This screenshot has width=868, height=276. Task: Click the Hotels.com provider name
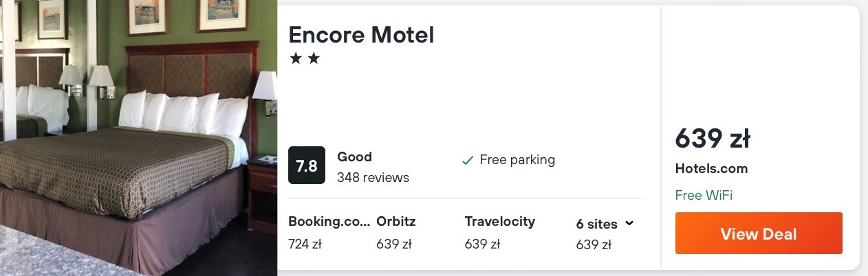pyautogui.click(x=711, y=169)
